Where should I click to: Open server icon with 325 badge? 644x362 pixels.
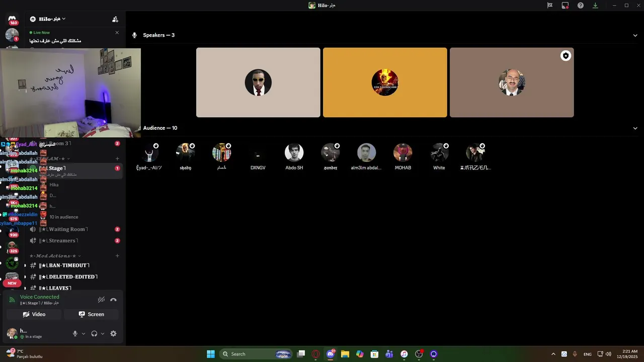pos(12,247)
